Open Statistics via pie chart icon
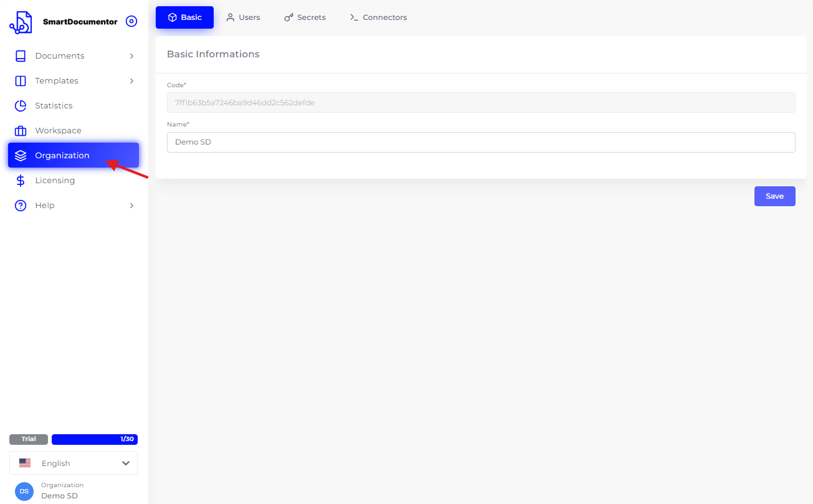 (x=21, y=106)
